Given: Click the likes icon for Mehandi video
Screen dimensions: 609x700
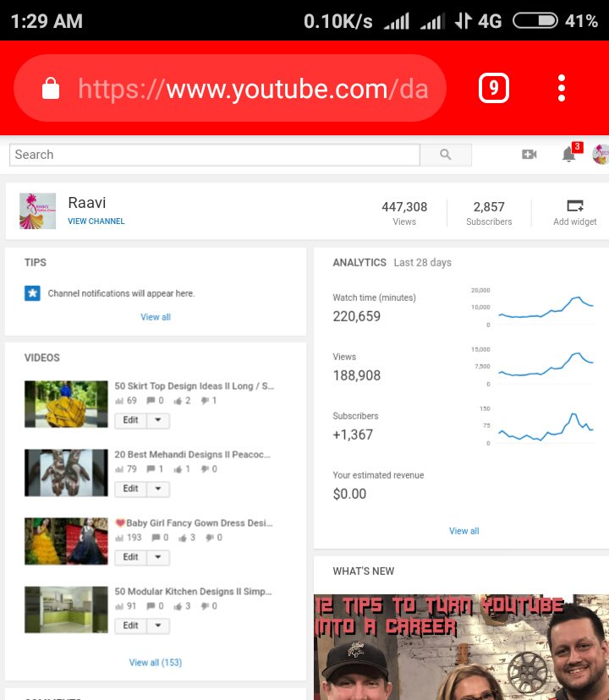Looking at the screenshot, I should coord(178,469).
